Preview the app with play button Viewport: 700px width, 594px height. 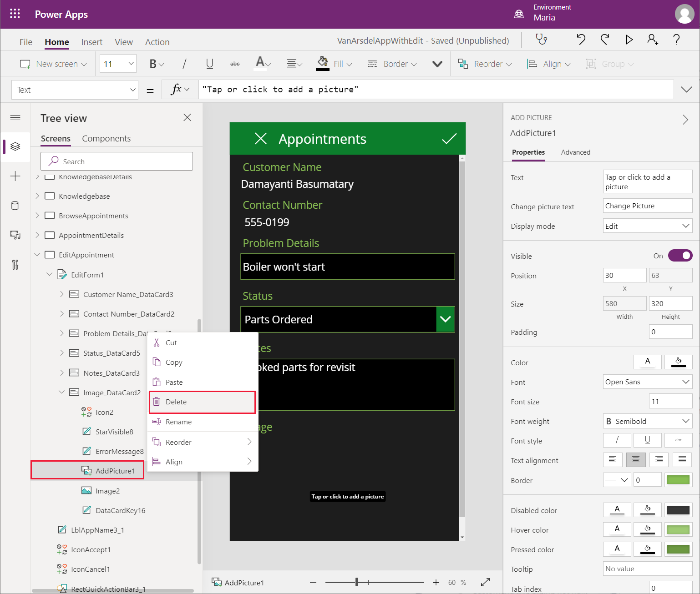pyautogui.click(x=629, y=40)
